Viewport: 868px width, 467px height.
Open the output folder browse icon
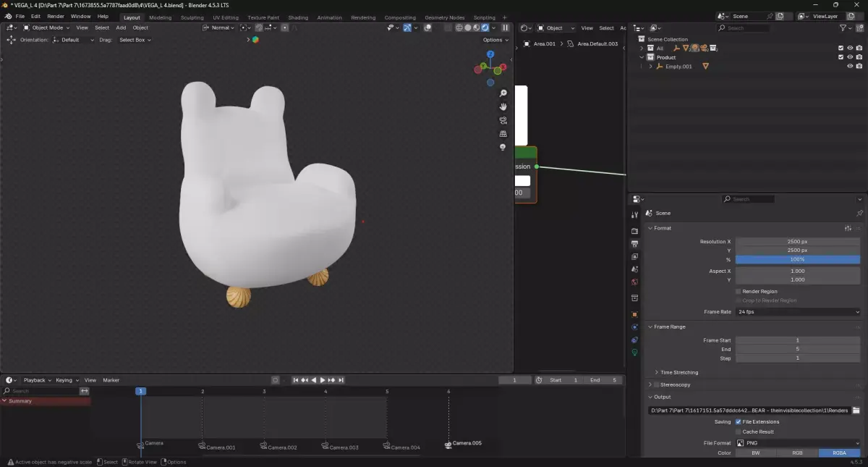click(x=856, y=411)
